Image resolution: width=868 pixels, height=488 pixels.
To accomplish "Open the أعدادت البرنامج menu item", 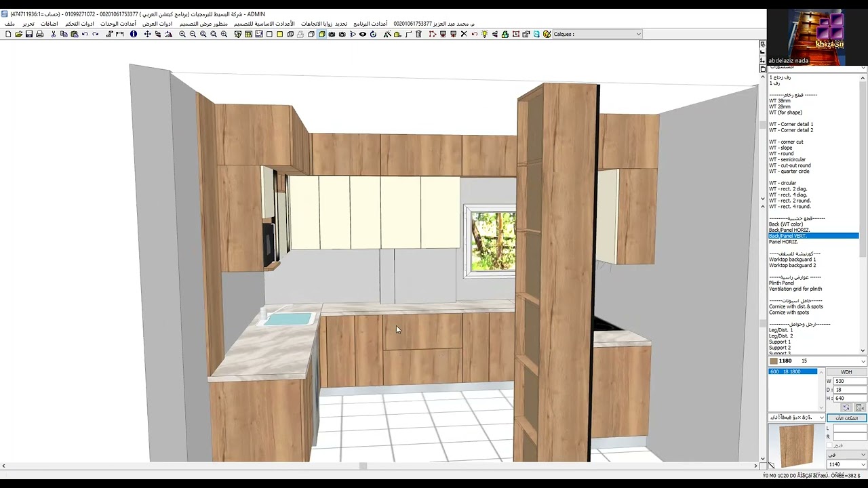I will (370, 24).
